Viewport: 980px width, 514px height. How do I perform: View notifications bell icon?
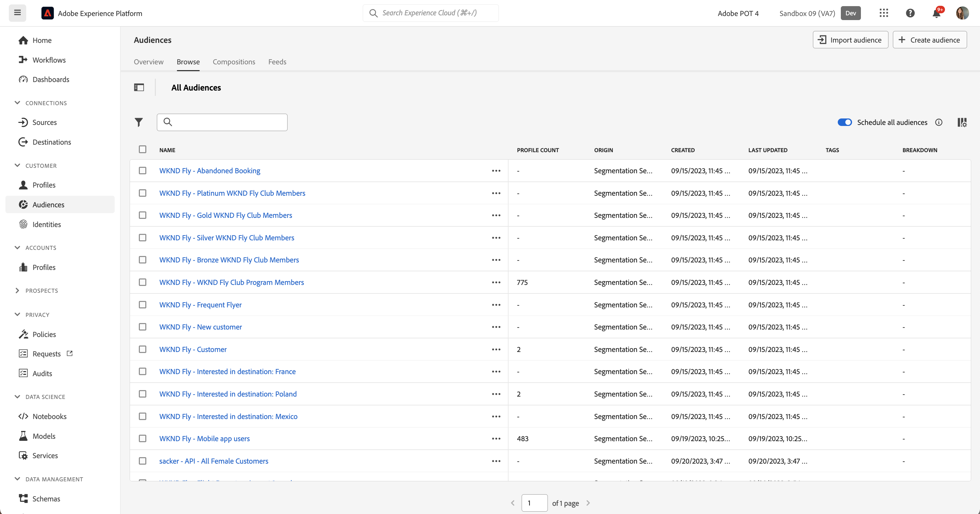click(x=937, y=13)
